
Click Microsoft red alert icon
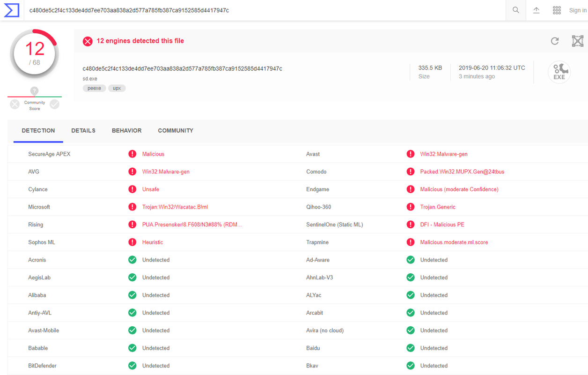132,207
